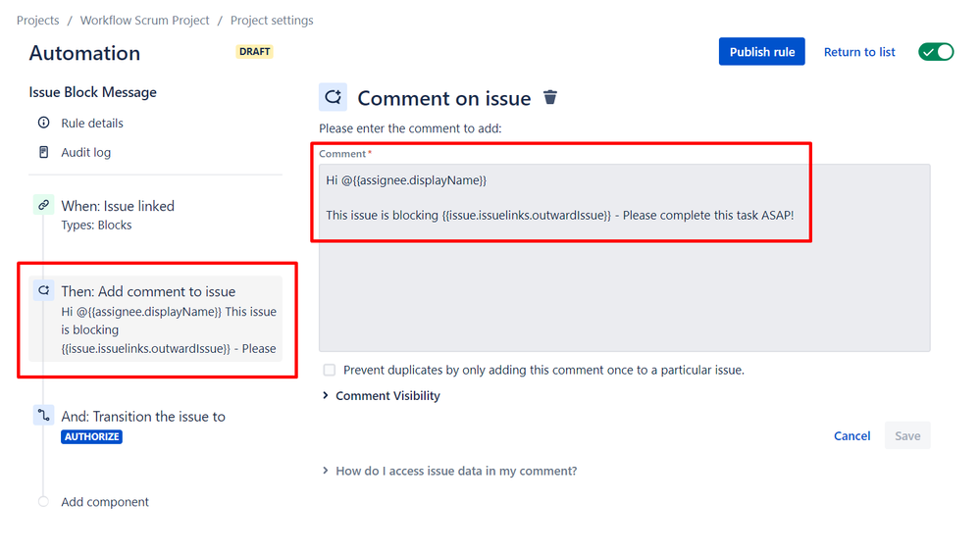Click the Add comment refresh icon in sidebar

pos(43,291)
